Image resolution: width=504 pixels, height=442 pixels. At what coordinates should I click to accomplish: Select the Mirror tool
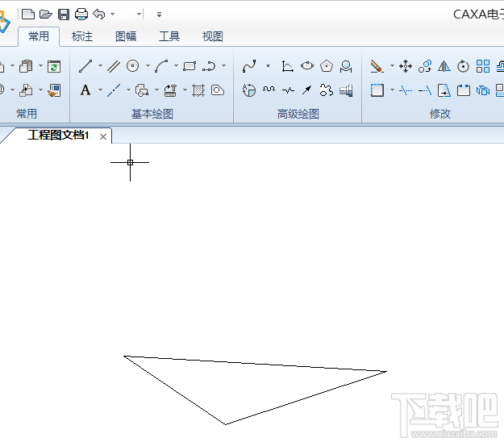click(x=444, y=66)
